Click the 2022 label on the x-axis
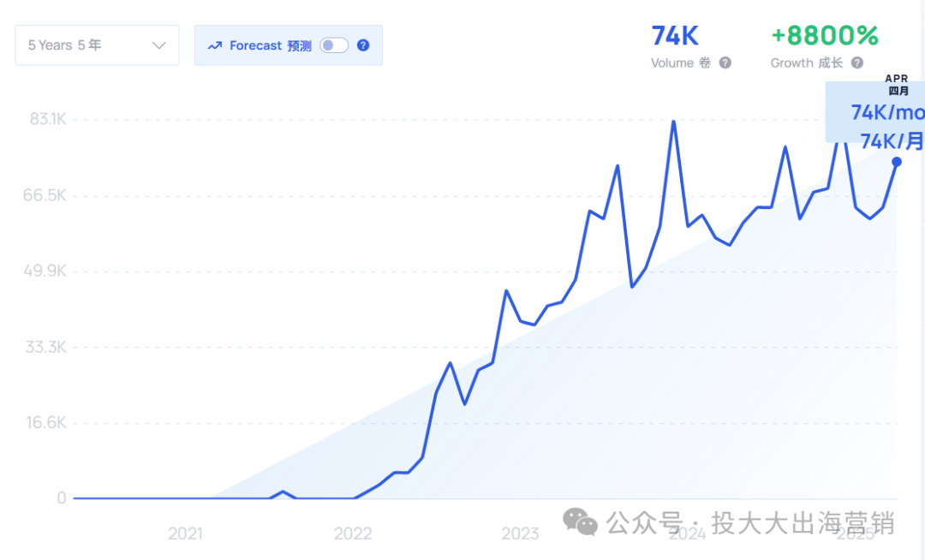925x560 pixels. coord(353,534)
